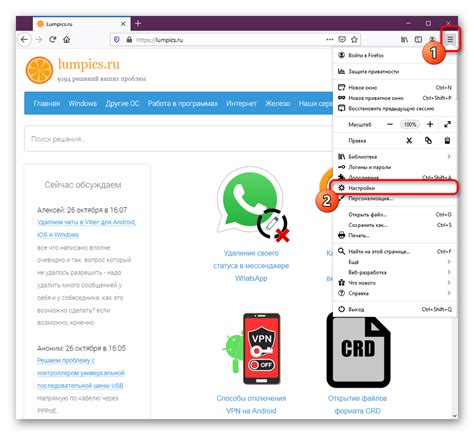The height and width of the screenshot is (435, 474).
Task: Expand the More submenu
Action: coord(395,262)
